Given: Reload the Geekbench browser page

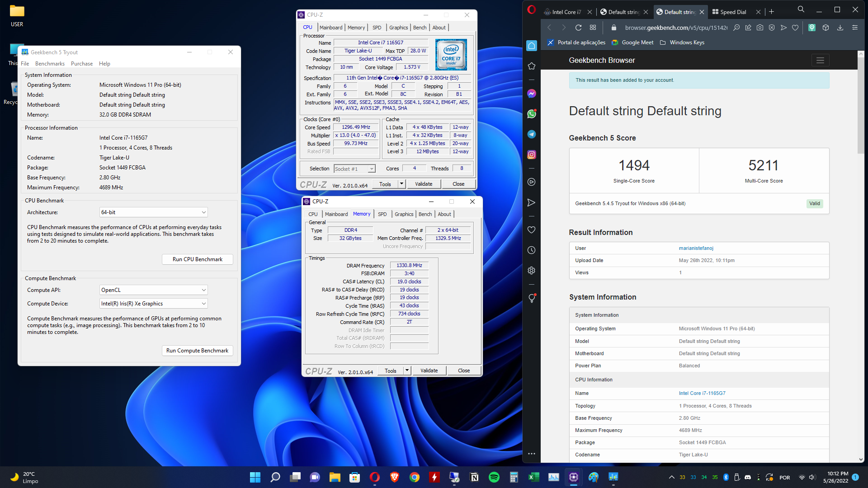Looking at the screenshot, I should coord(578,28).
